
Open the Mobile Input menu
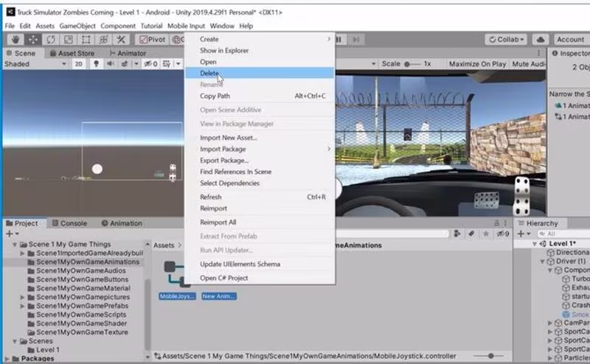click(187, 26)
